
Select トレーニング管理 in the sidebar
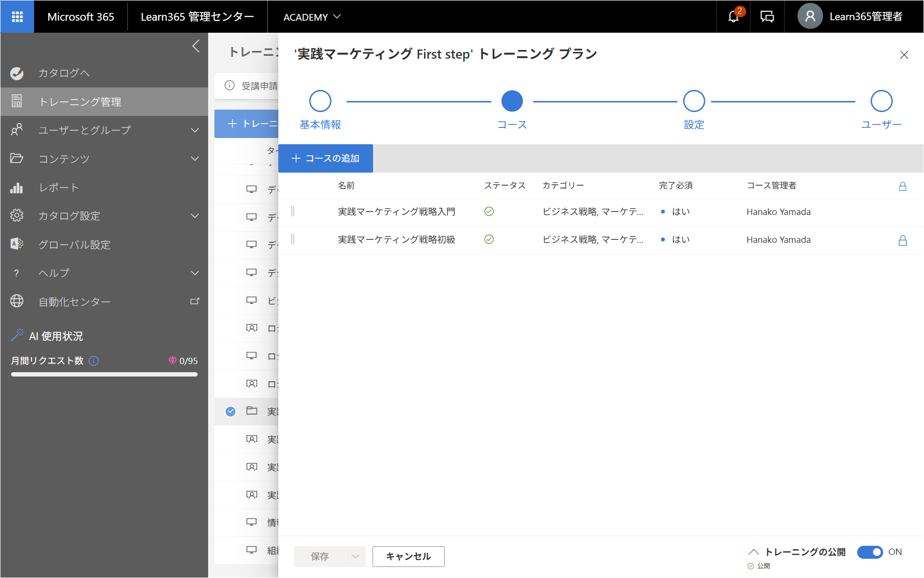point(104,102)
